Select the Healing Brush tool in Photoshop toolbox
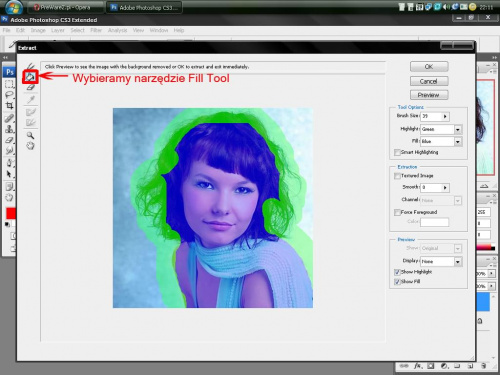 click(x=9, y=118)
